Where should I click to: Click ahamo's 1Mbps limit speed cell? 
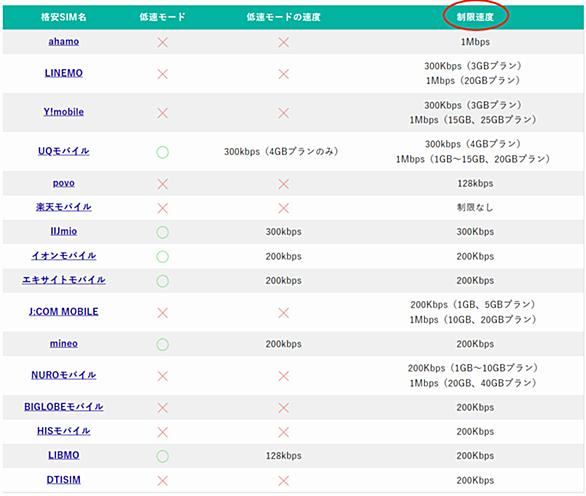[475, 42]
